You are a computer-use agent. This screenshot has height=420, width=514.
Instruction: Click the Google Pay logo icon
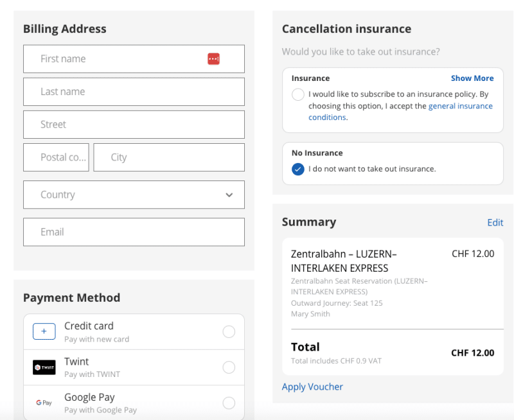tap(44, 403)
